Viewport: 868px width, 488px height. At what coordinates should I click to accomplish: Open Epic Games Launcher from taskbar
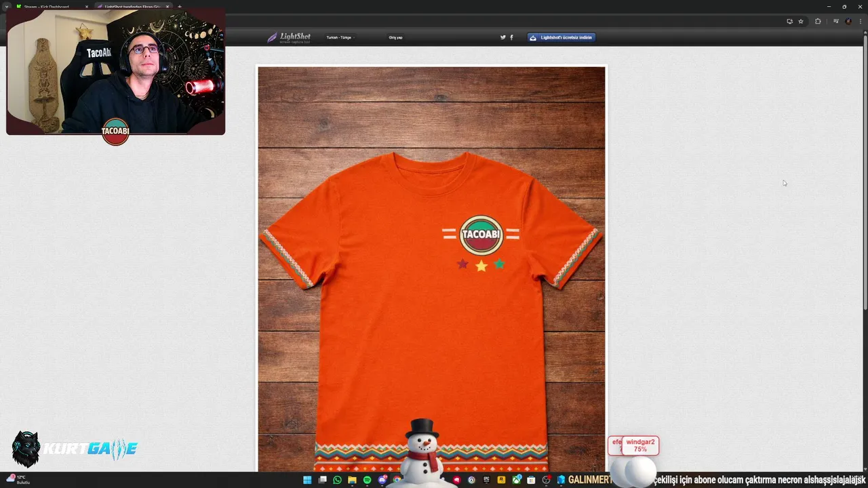click(486, 480)
